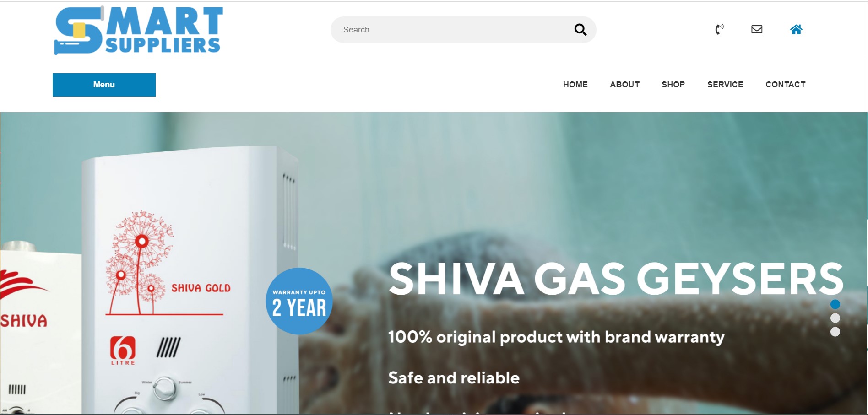Screen dimensions: 868x415
Task: Open the SHOP nav item
Action: coord(673,85)
